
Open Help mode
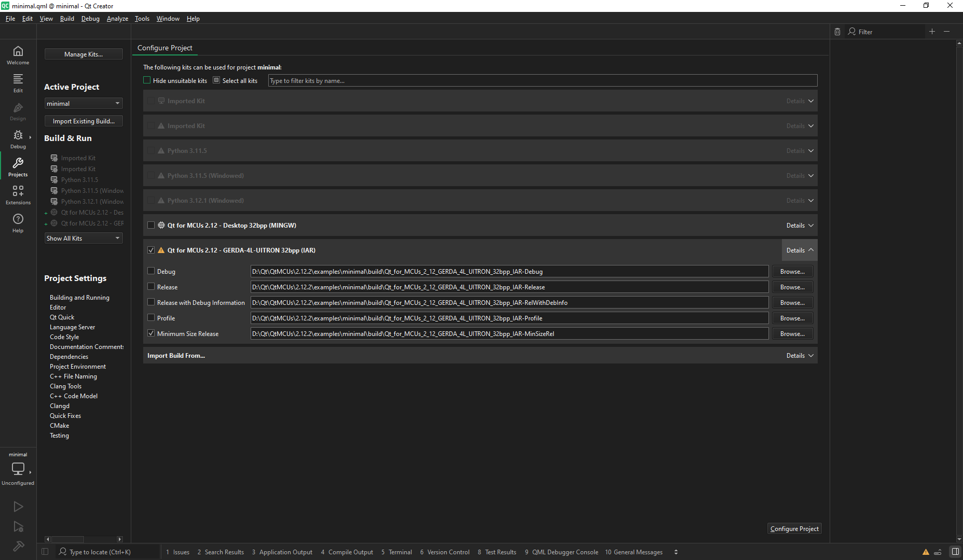point(18,223)
